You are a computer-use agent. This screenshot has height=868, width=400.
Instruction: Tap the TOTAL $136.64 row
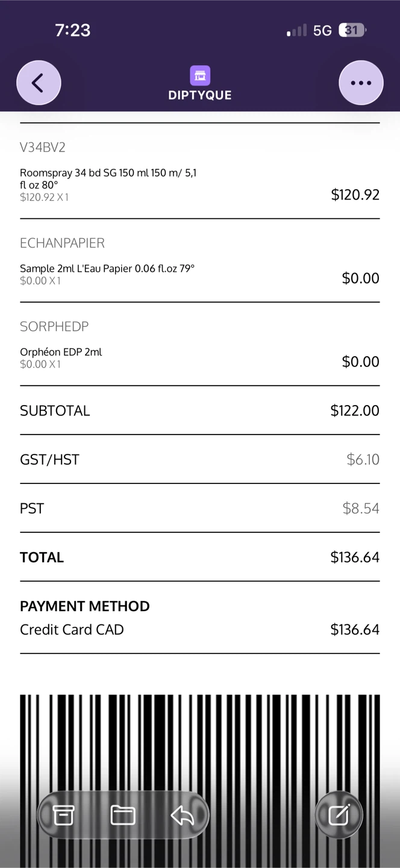pos(200,557)
